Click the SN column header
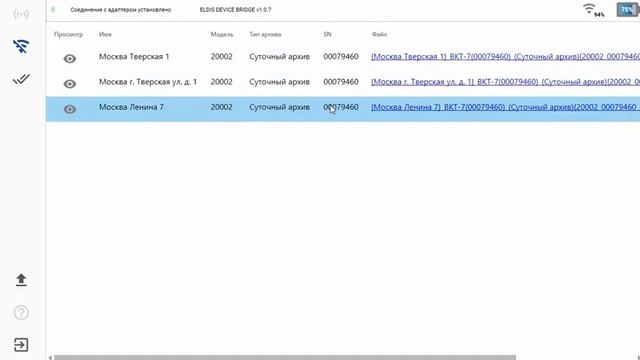 pyautogui.click(x=327, y=34)
